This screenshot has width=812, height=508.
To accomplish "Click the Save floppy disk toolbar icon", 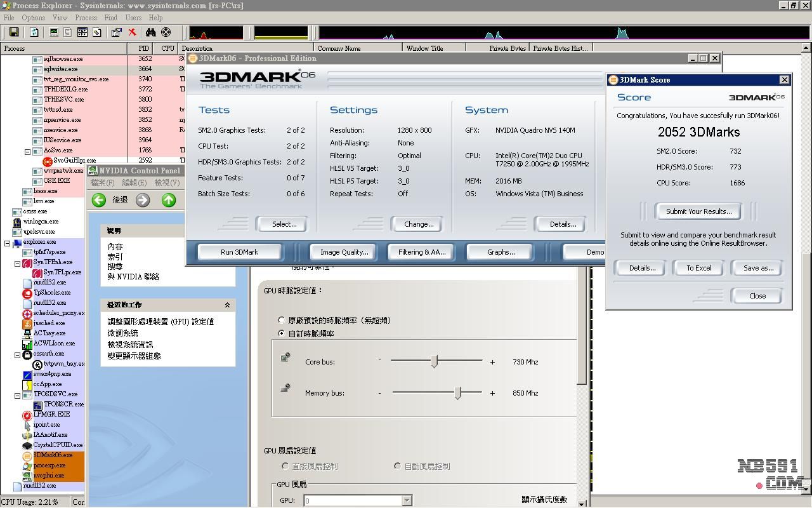I will coord(13,32).
